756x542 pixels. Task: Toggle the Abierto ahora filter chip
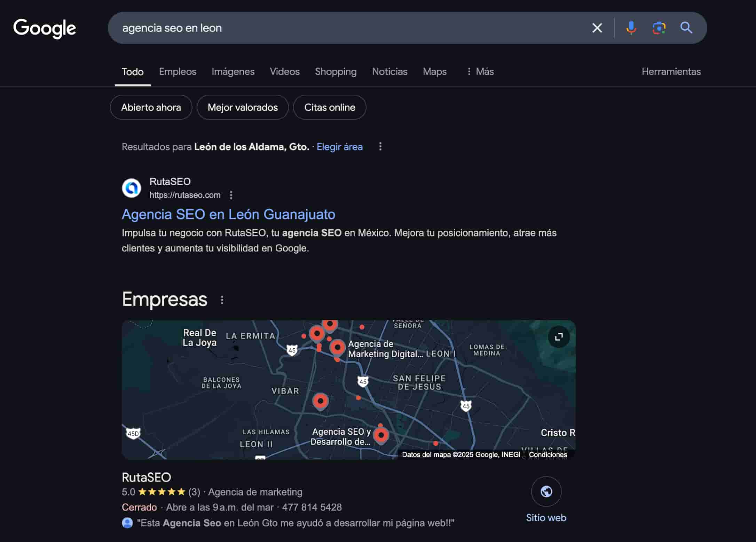(x=151, y=107)
